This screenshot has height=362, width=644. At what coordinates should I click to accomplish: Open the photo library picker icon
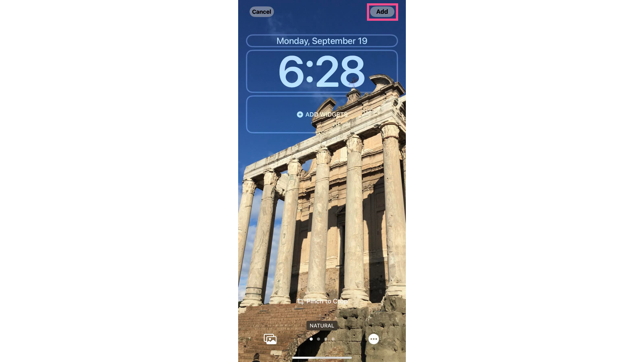pos(270,339)
